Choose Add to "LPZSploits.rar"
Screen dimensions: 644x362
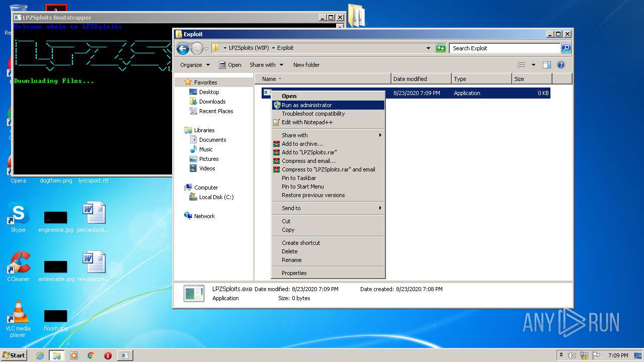pos(328,152)
